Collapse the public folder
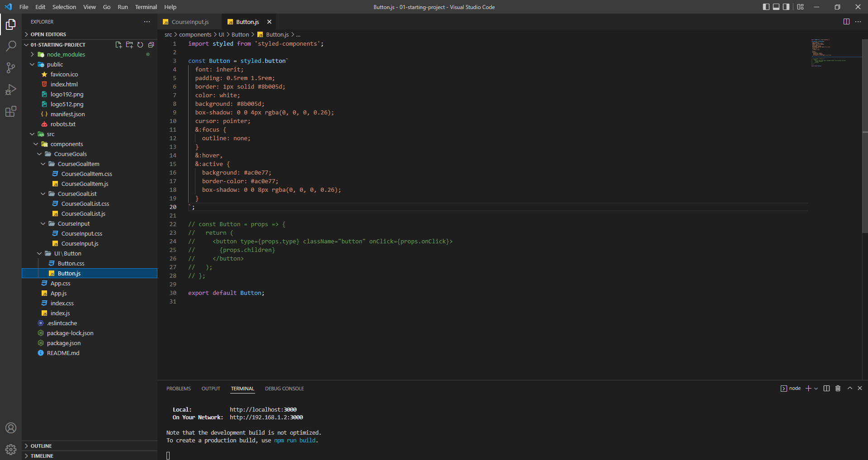Viewport: 868px width, 460px height. [x=90, y=64]
